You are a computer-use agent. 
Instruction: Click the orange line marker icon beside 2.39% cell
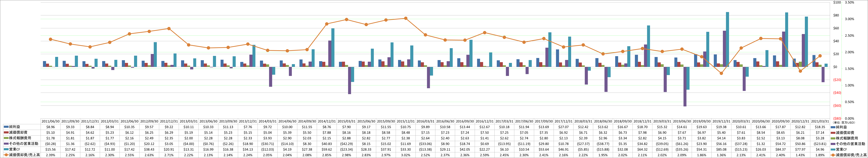(x=6, y=155)
